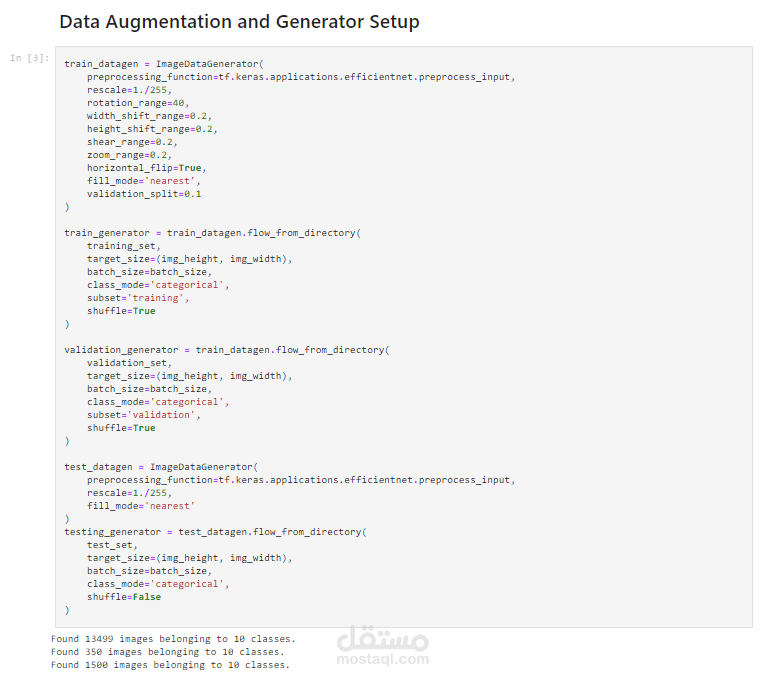
Task: Click the validation_split=0.1 line
Action: tap(144, 194)
